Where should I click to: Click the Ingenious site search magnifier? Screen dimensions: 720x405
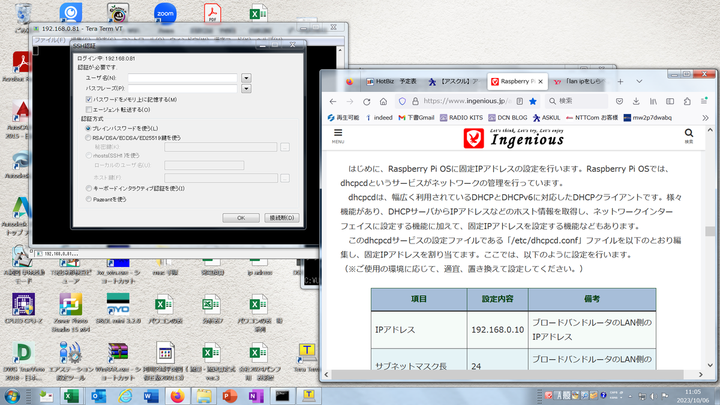click(689, 135)
